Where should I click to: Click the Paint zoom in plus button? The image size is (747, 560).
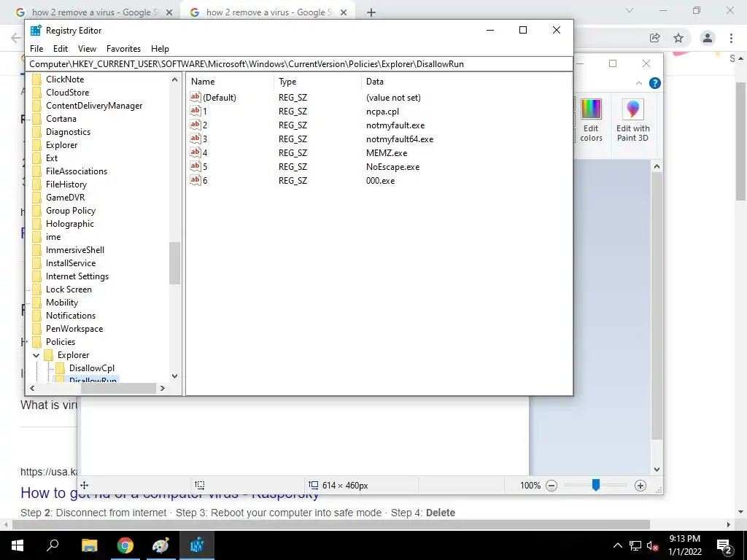coord(640,486)
